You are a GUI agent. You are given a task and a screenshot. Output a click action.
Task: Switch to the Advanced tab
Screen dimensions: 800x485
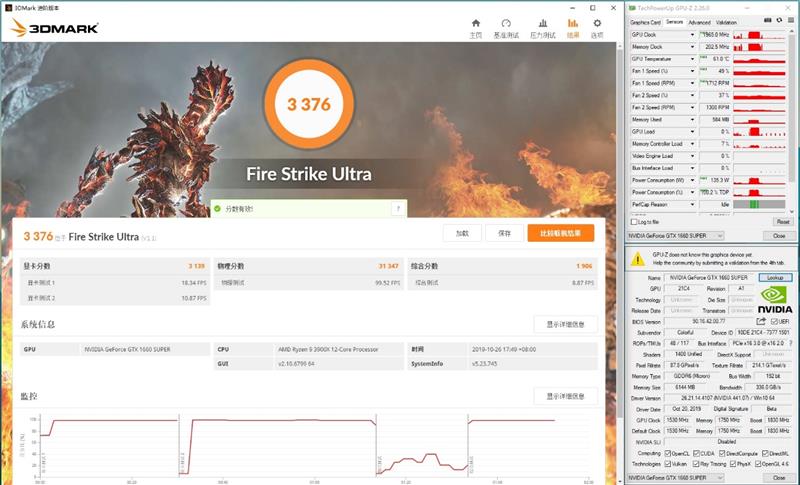tap(699, 22)
